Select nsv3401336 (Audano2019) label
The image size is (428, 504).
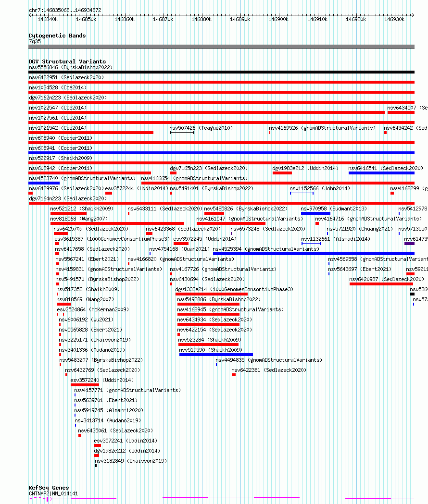click(x=92, y=350)
